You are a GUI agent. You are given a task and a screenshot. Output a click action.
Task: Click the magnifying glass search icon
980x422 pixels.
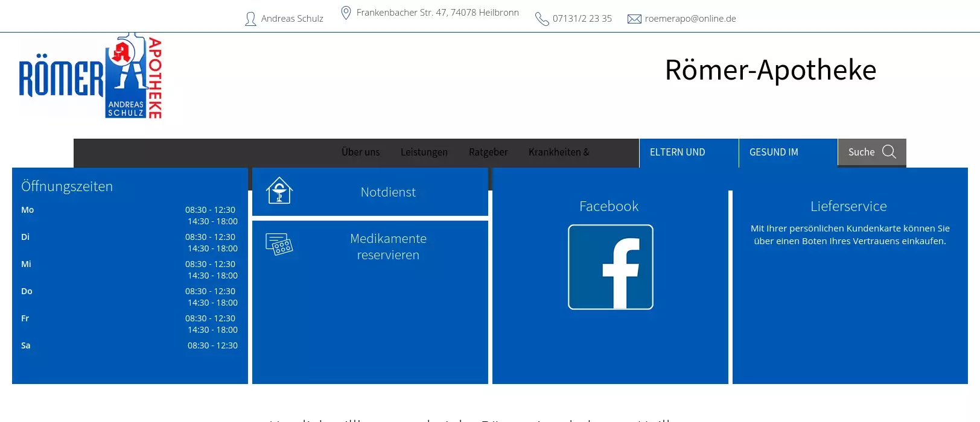889,152
